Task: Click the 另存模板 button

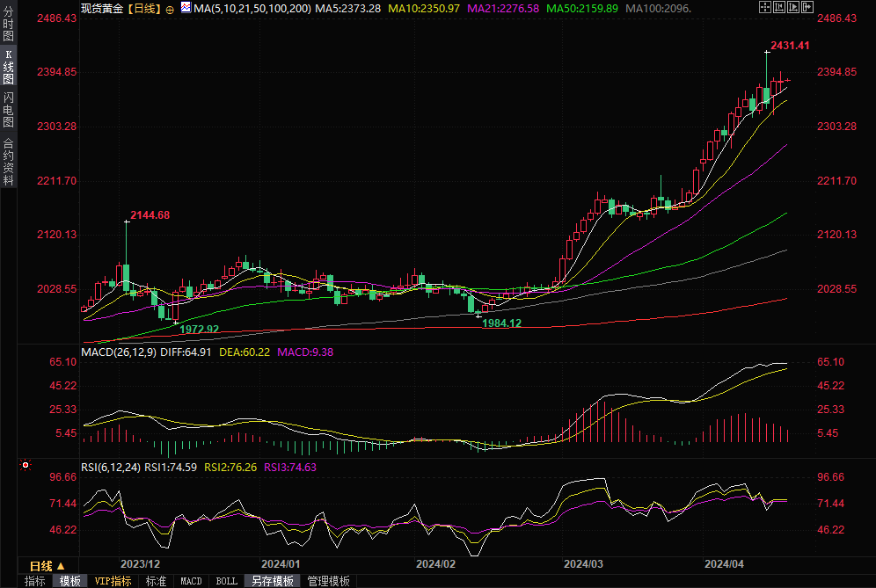Action: point(272,581)
